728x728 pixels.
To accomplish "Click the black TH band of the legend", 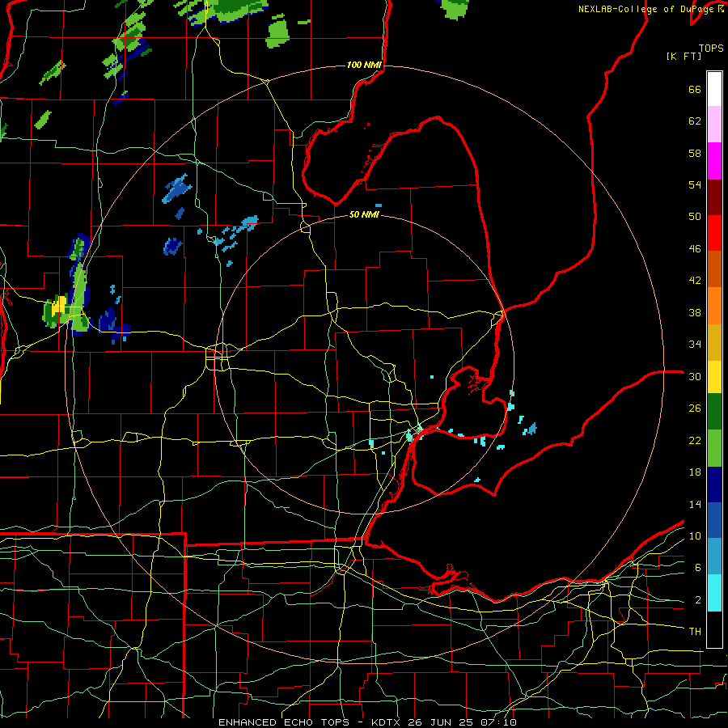I will [x=714, y=629].
